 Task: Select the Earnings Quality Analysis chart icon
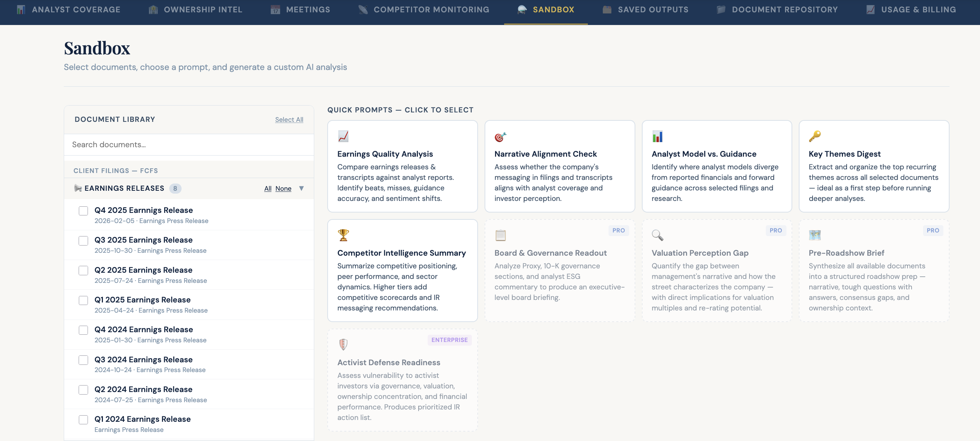[x=343, y=136]
